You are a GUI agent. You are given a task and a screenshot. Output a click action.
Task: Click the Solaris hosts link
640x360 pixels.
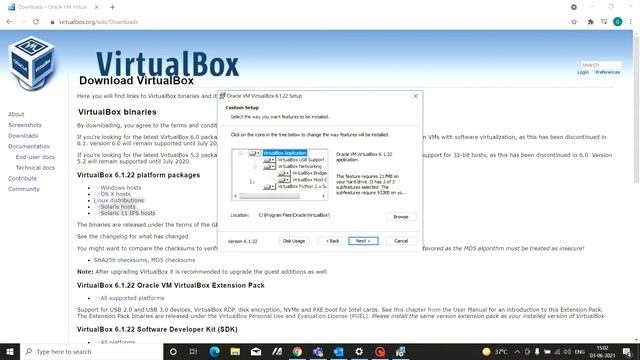click(118, 207)
